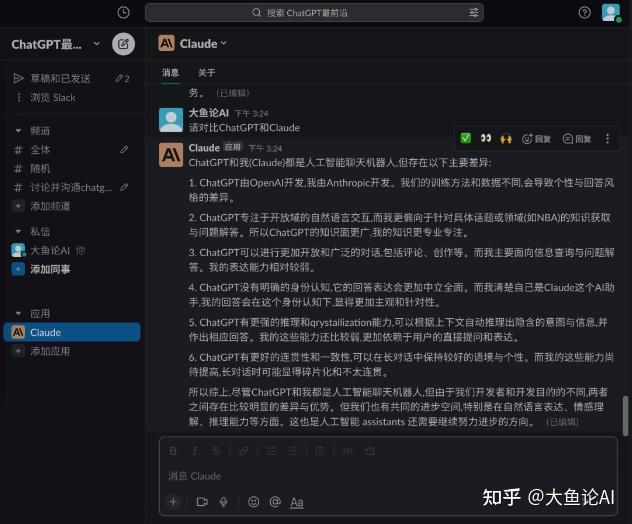
Task: Toggle bulleted list in composer
Action: coord(293,451)
